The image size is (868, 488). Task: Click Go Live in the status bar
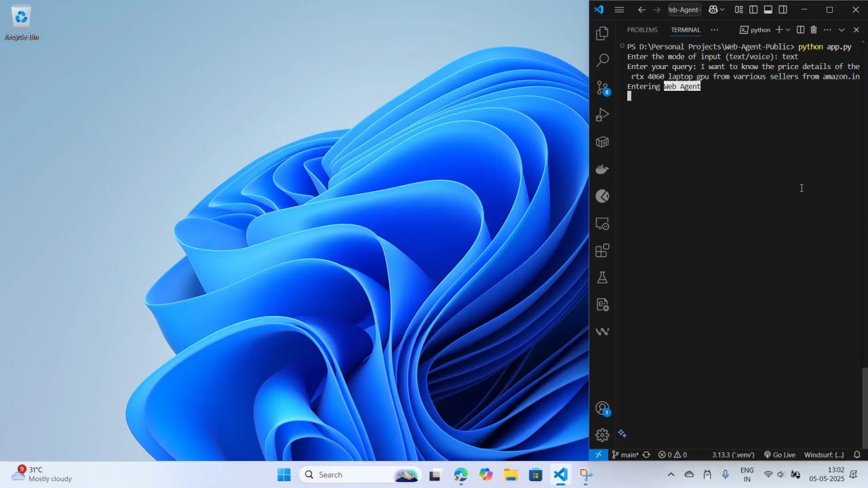[780, 455]
